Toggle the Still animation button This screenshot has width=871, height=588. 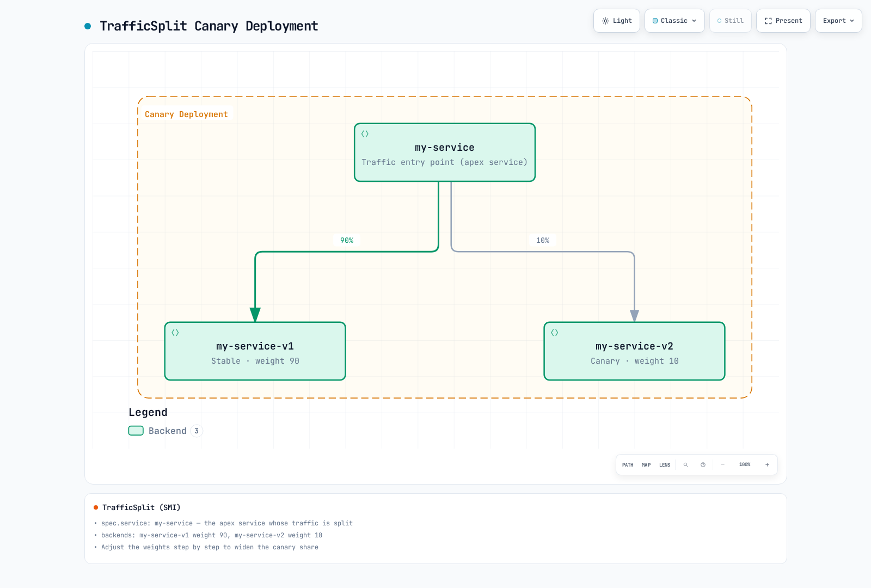click(x=731, y=21)
